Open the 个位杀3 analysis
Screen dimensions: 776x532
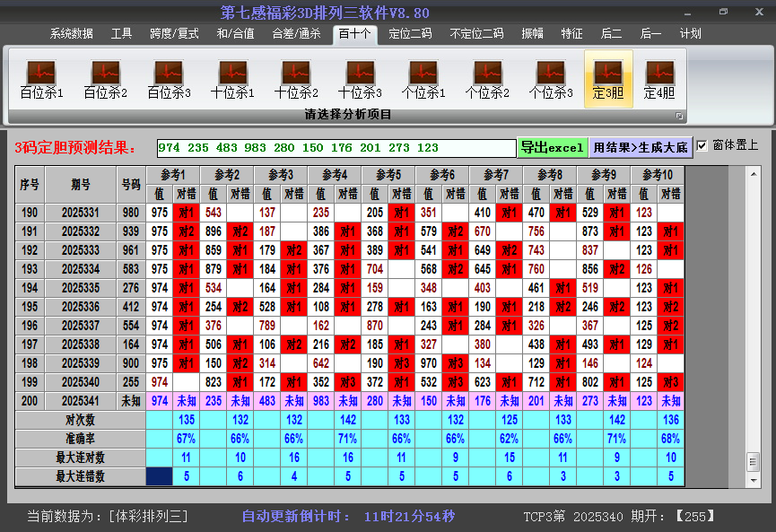tap(551, 79)
